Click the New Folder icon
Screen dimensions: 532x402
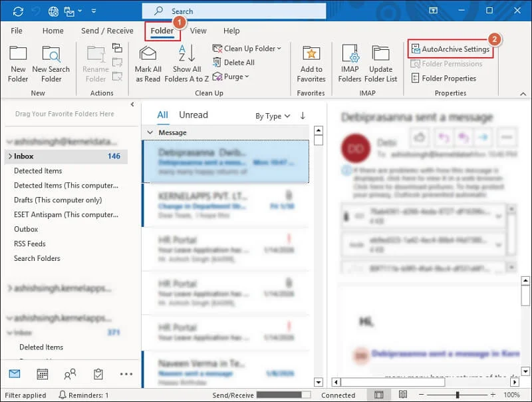click(x=18, y=55)
